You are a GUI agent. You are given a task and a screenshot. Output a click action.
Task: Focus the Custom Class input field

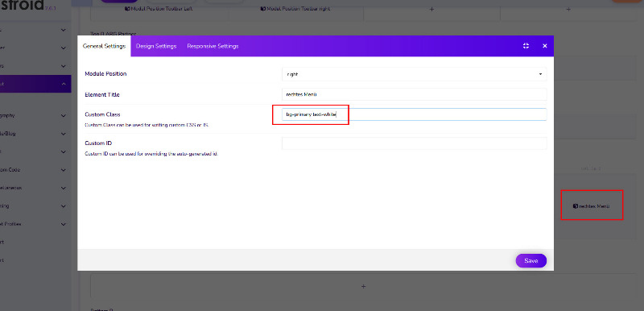(x=414, y=114)
